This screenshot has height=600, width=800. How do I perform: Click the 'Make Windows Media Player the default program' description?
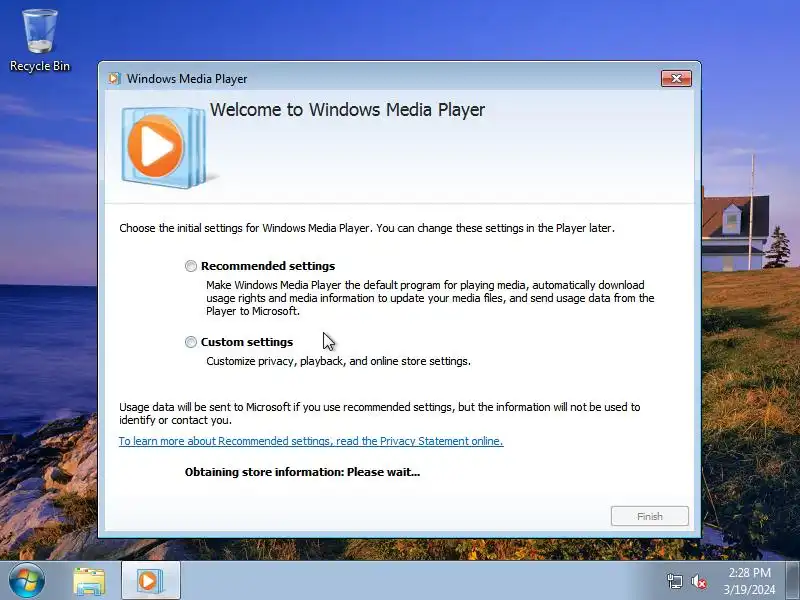coord(430,298)
